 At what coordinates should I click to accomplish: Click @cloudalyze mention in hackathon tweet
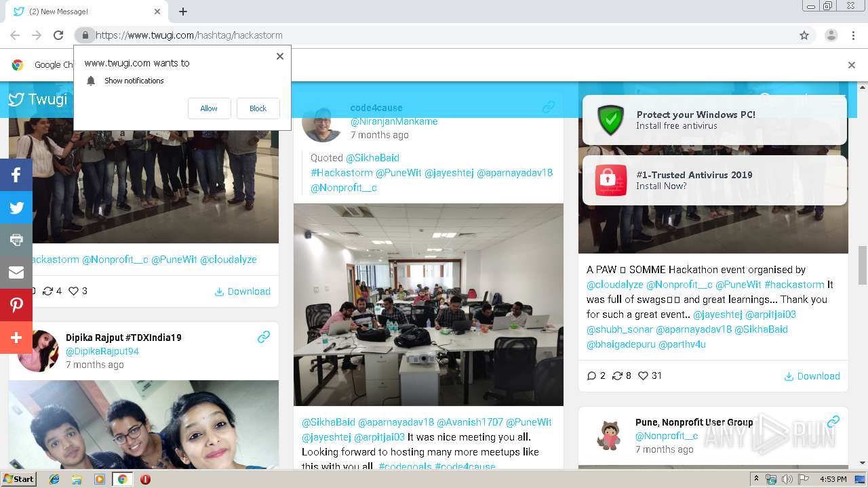click(x=615, y=285)
